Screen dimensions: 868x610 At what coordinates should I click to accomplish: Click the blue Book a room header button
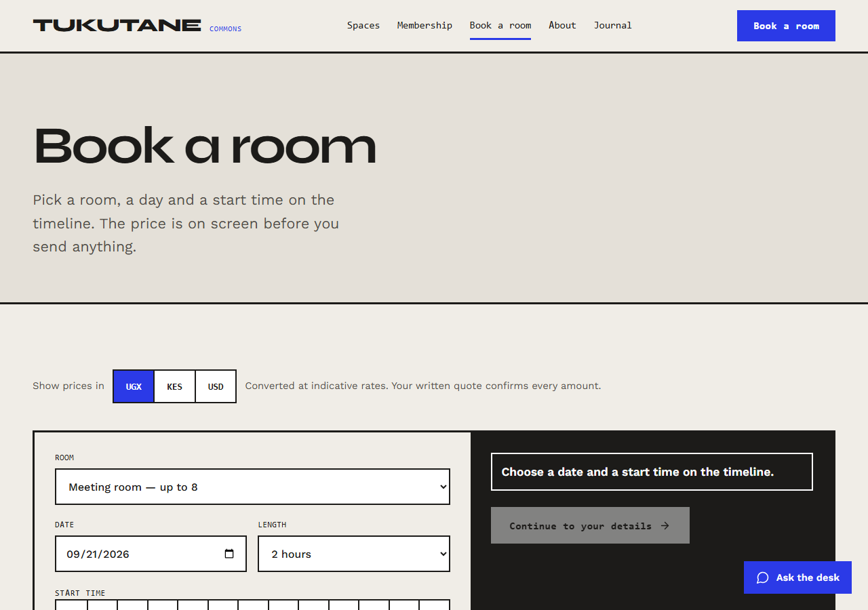pos(786,26)
